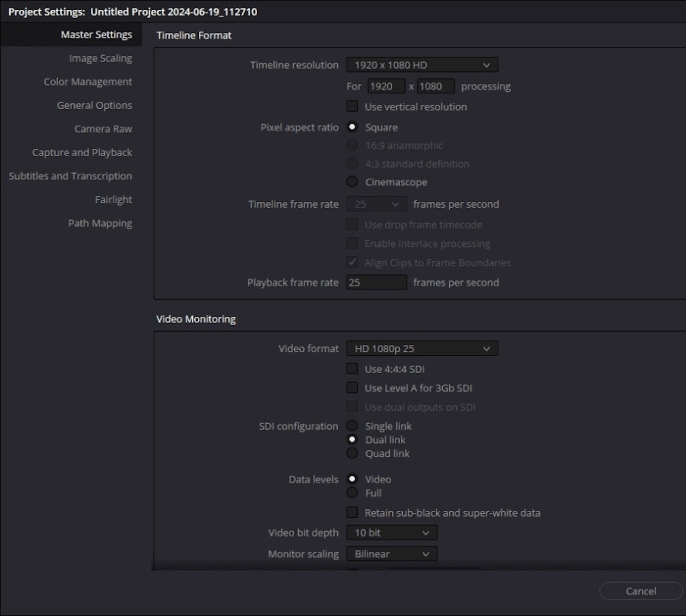Image resolution: width=686 pixels, height=616 pixels.
Task: Open Subtitles and Transcription settings
Action: pyautogui.click(x=70, y=176)
